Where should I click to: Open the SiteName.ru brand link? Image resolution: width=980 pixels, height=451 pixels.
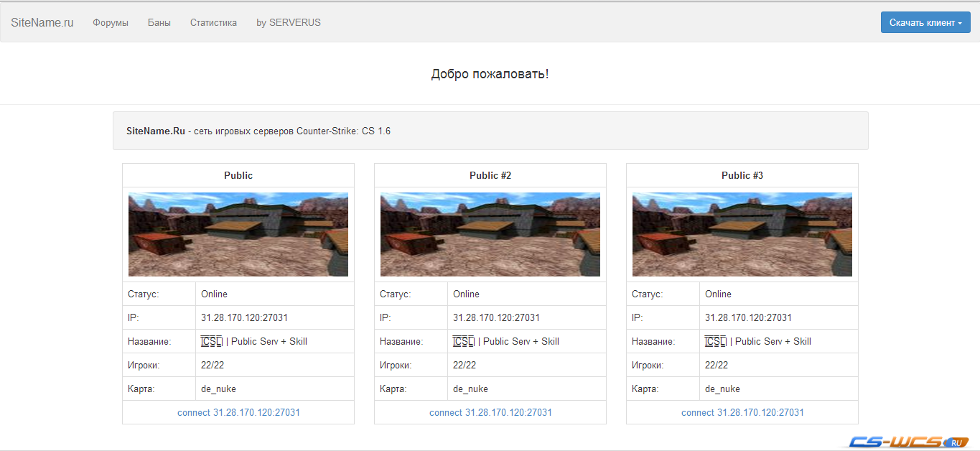click(42, 22)
